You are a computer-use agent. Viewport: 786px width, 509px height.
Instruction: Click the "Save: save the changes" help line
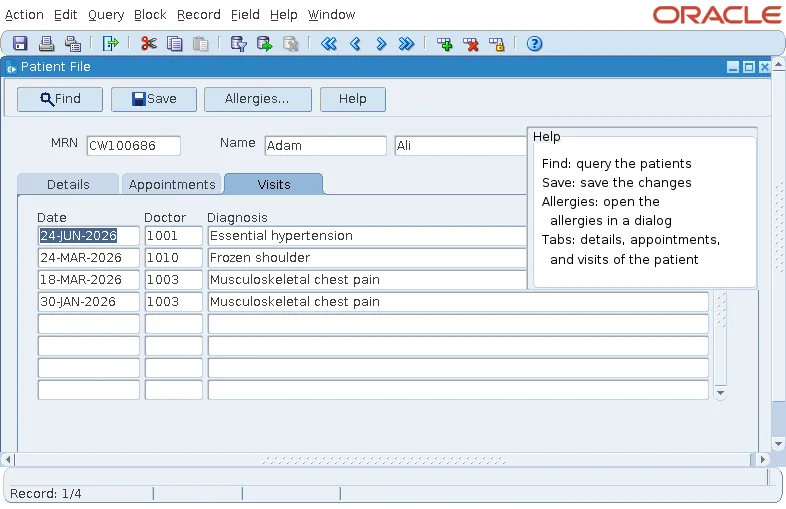(x=617, y=183)
